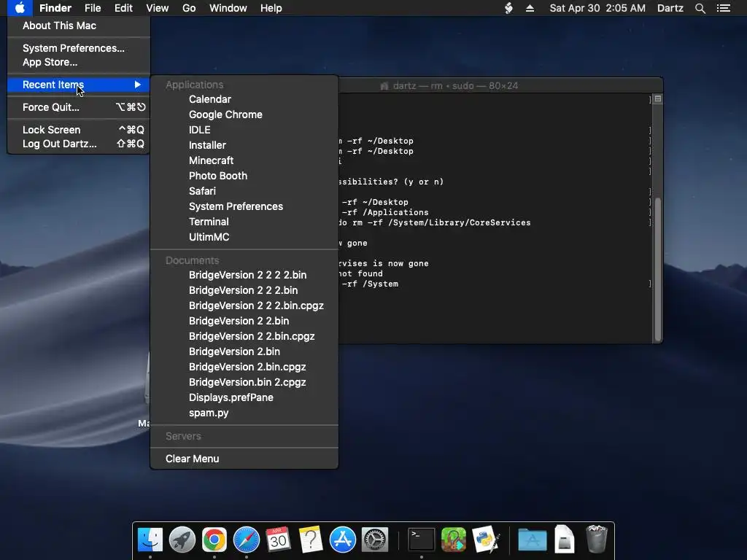Image resolution: width=747 pixels, height=560 pixels.
Task: Open Google Chrome in the Dock
Action: click(214, 540)
